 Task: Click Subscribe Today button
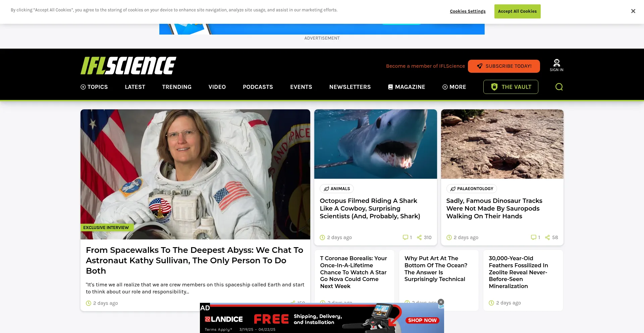504,66
